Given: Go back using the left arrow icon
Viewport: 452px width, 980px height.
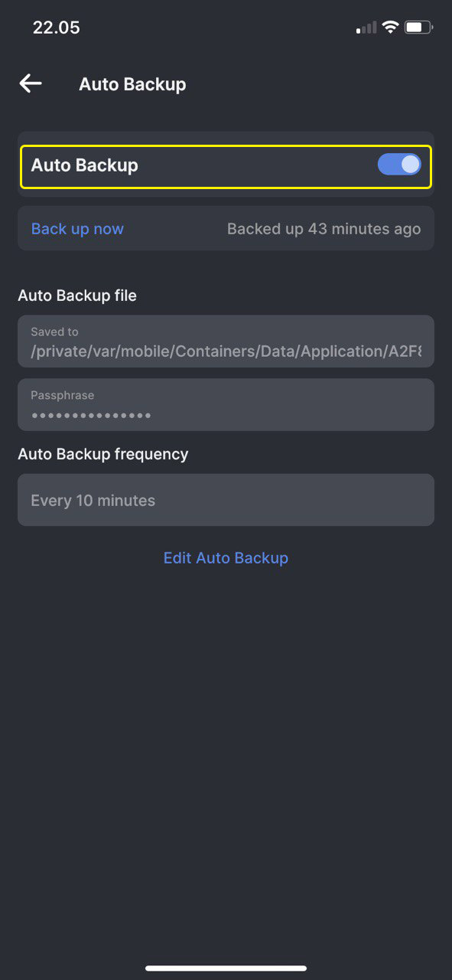Looking at the screenshot, I should 31,83.
